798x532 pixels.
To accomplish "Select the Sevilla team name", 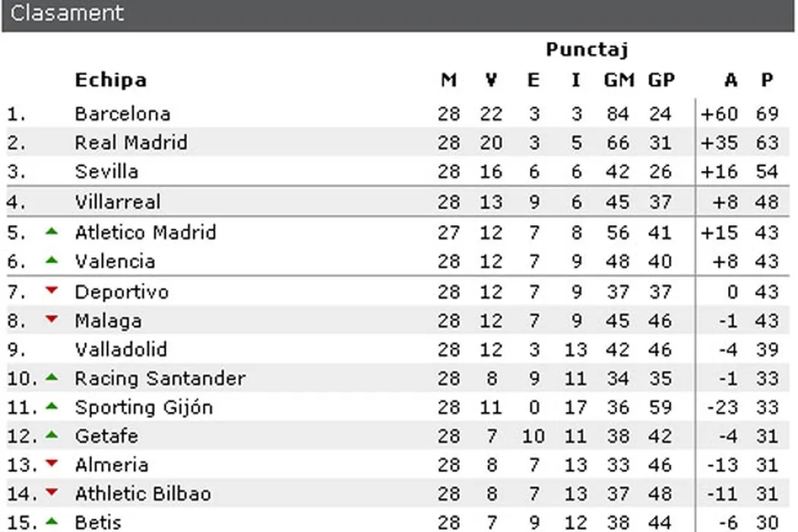I will tap(106, 172).
